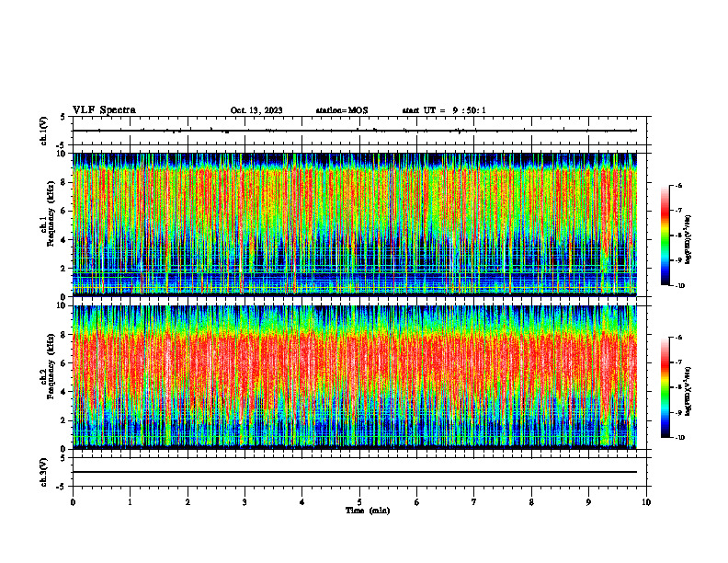Click time axis tick label "5"
Viewport: 728px width, 563px height.
tap(359, 502)
